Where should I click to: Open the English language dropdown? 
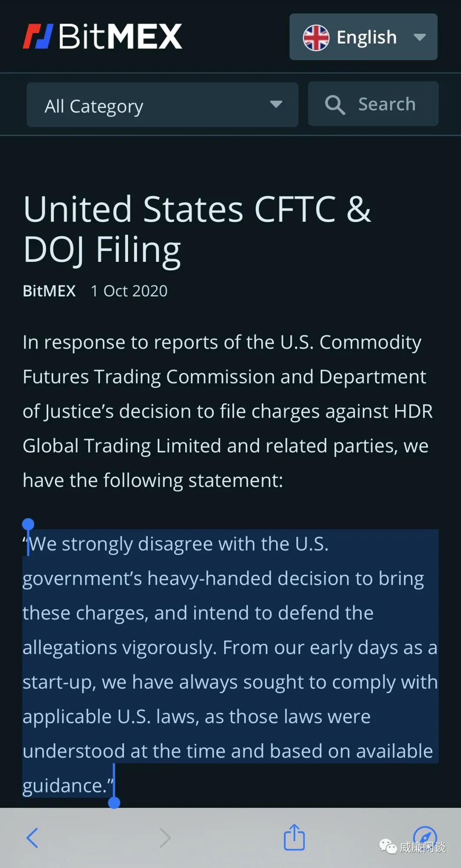click(363, 37)
